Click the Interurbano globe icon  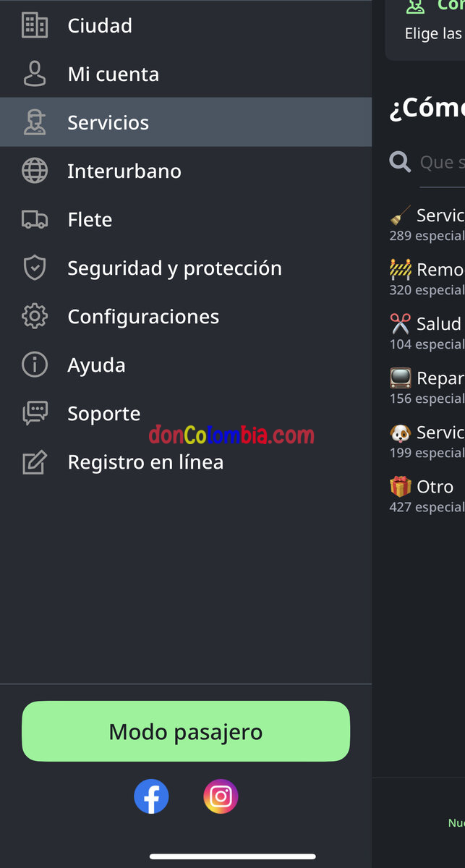pyautogui.click(x=35, y=171)
